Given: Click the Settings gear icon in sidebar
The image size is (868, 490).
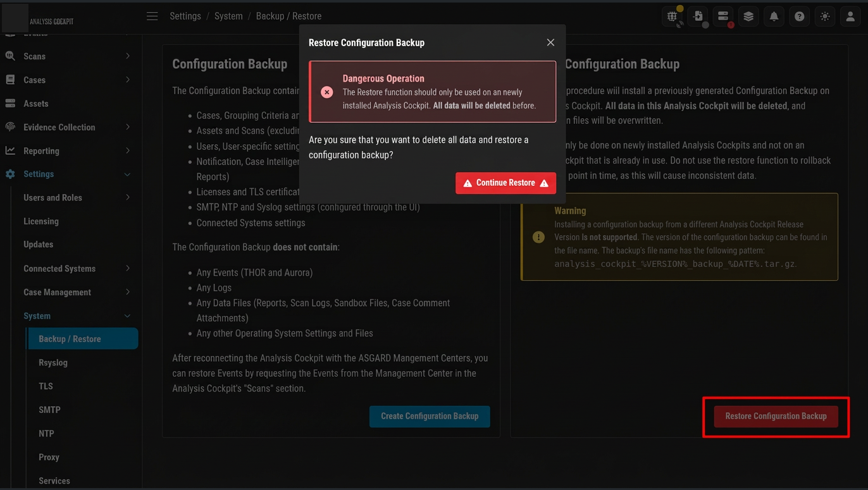Looking at the screenshot, I should [10, 174].
